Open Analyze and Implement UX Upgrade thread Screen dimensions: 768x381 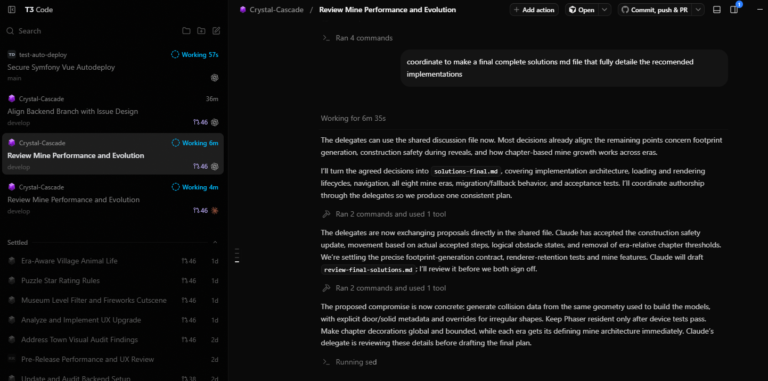point(81,320)
